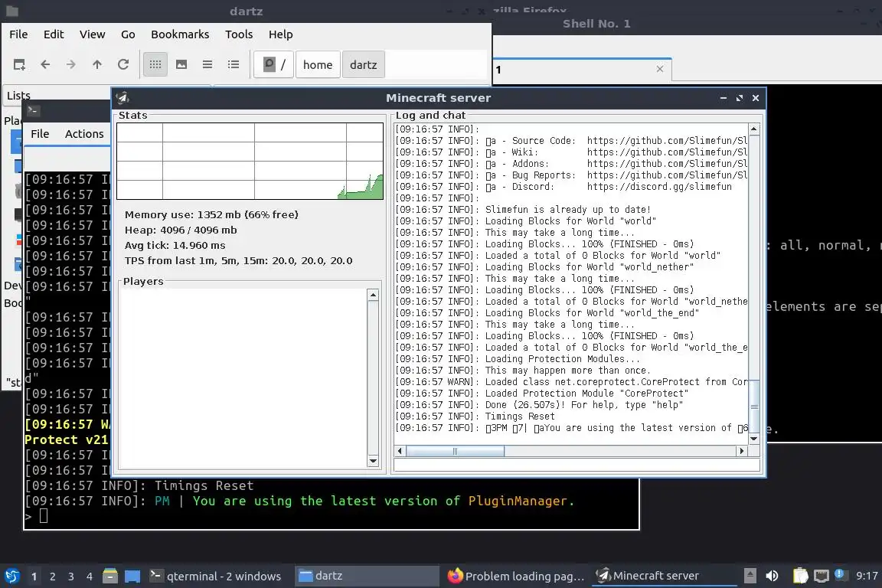882x588 pixels.
Task: Switch to icon view mode
Action: tap(155, 65)
